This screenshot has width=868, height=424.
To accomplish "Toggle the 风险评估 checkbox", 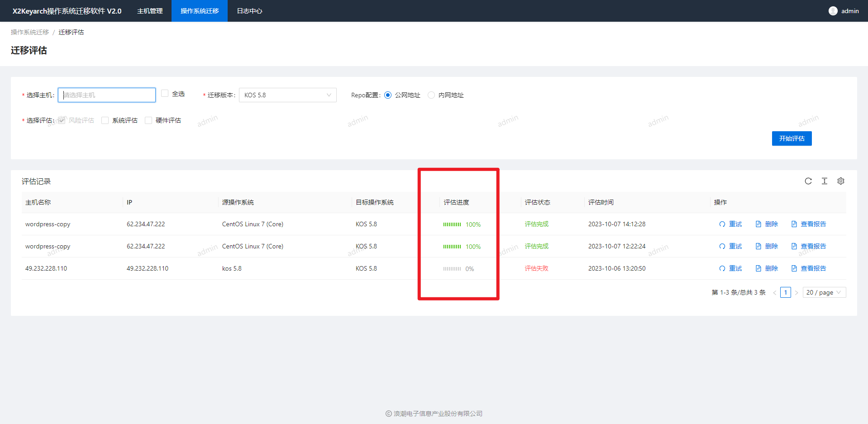I will tap(62, 120).
